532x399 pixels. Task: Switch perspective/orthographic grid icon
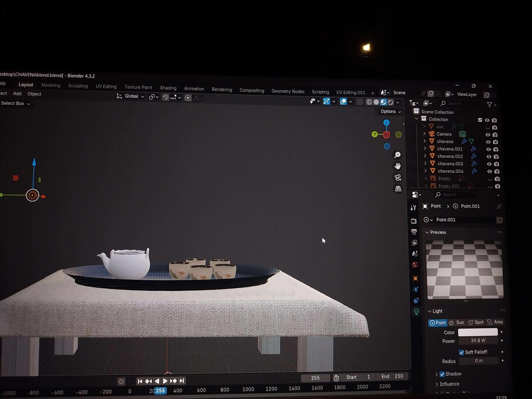[398, 189]
